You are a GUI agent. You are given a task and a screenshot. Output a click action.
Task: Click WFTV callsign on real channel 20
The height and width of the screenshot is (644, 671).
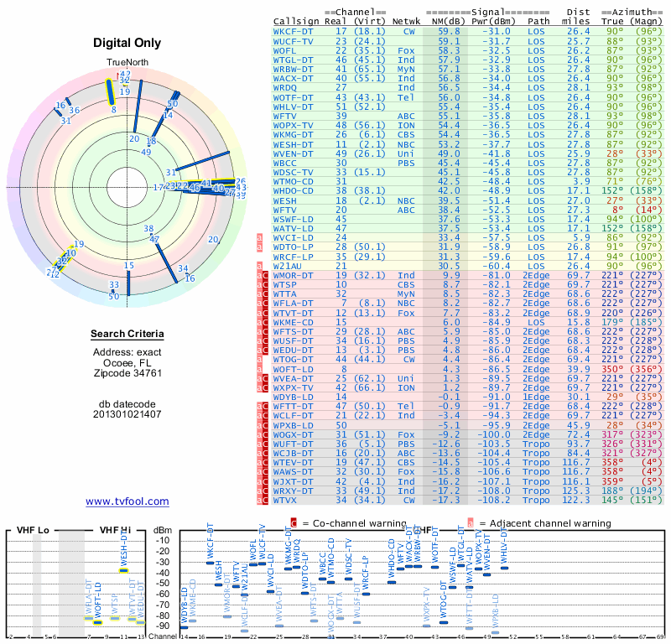[284, 210]
